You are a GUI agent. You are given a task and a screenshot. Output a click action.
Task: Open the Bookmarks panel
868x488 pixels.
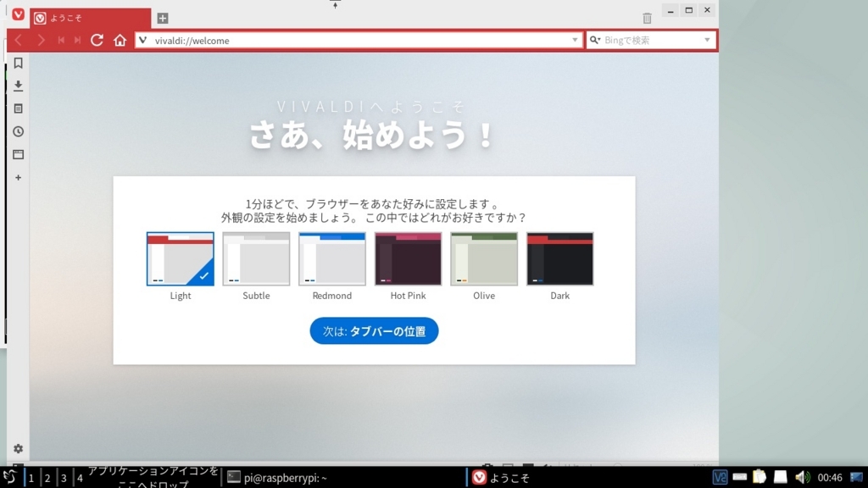click(x=19, y=63)
